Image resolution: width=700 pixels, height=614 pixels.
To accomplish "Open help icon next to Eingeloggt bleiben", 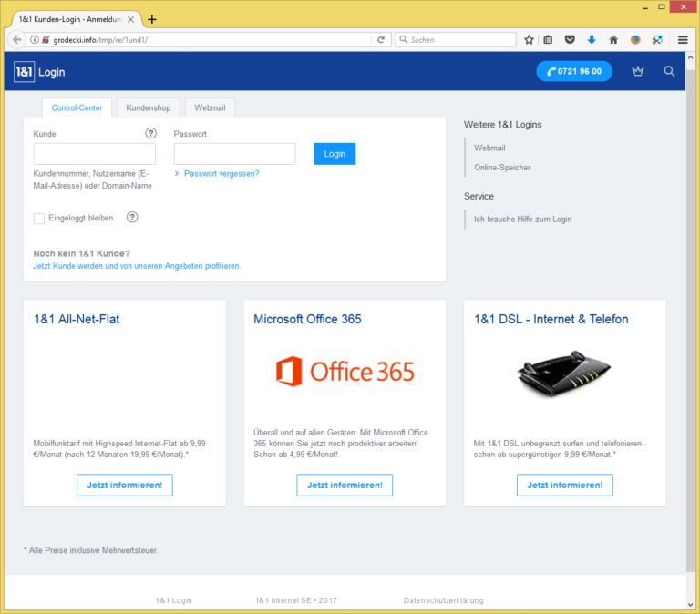I will click(132, 217).
